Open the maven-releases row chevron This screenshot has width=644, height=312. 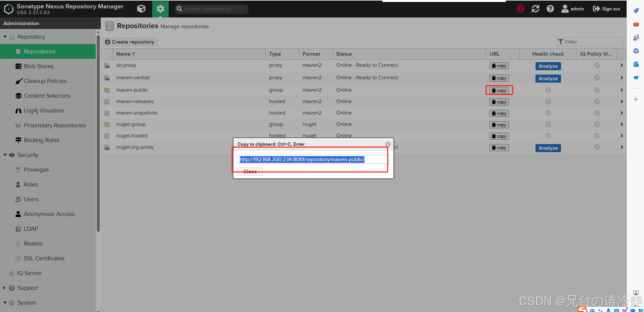[621, 101]
